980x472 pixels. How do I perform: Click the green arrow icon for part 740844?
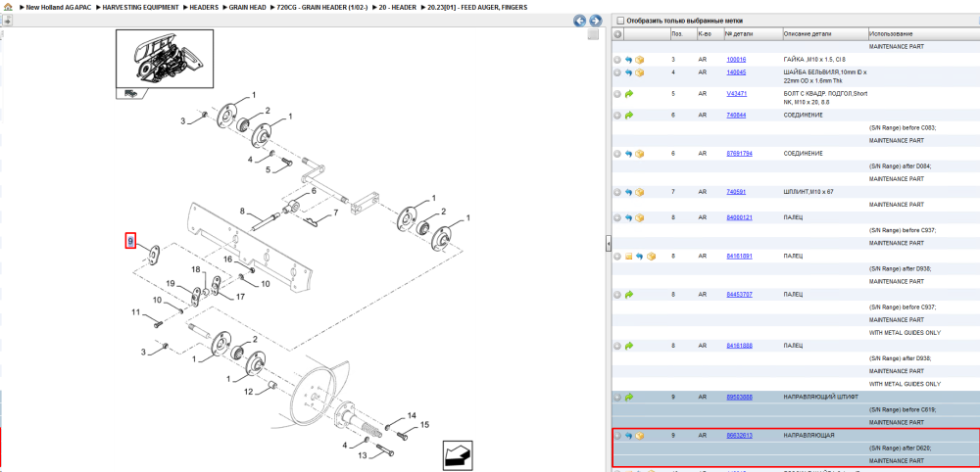point(629,116)
